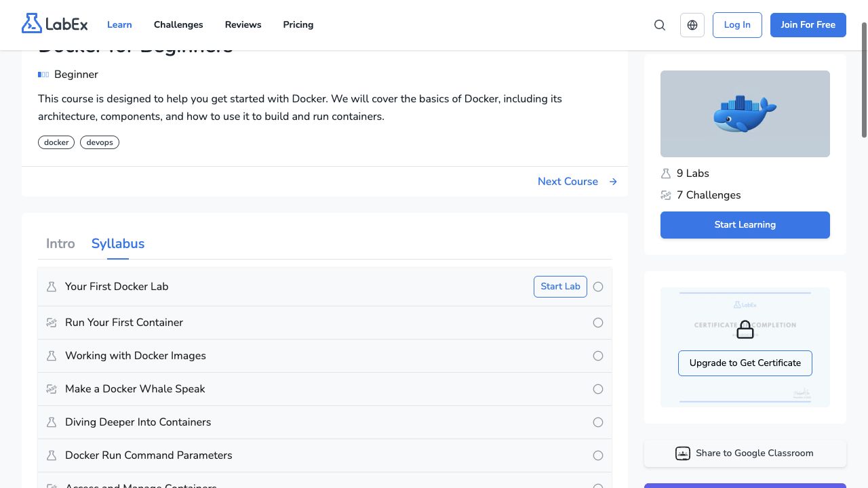Click the docker tag
This screenshot has width=868, height=488.
coord(56,142)
